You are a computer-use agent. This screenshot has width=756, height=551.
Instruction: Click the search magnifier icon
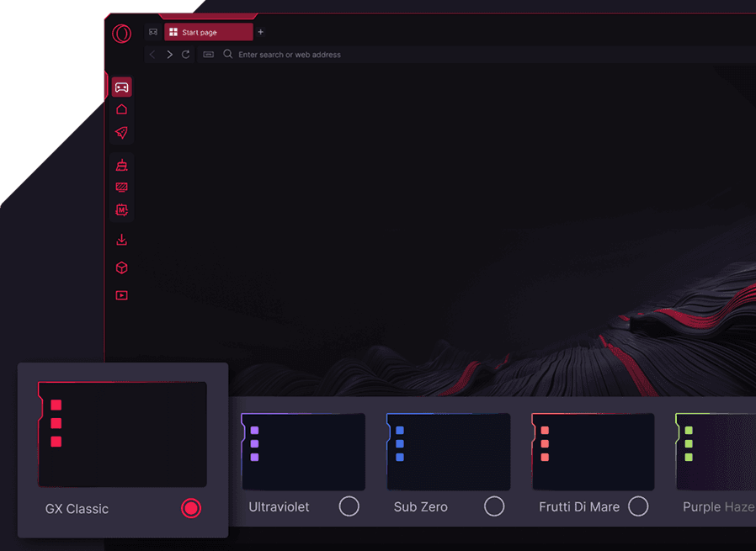coord(227,54)
